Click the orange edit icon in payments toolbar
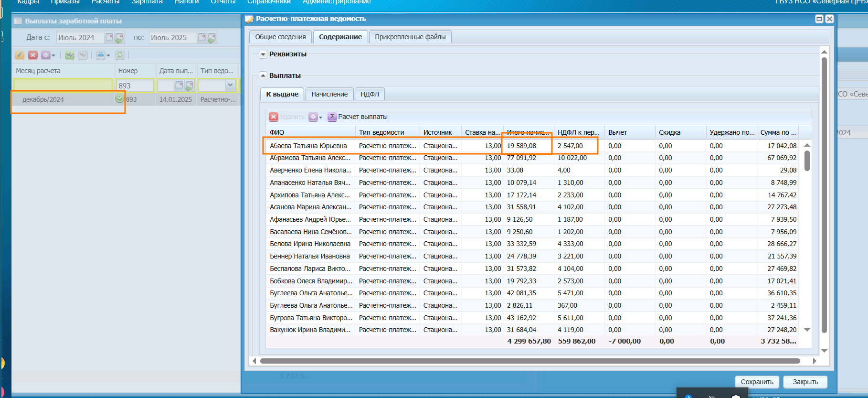The width and height of the screenshot is (868, 398). click(20, 55)
